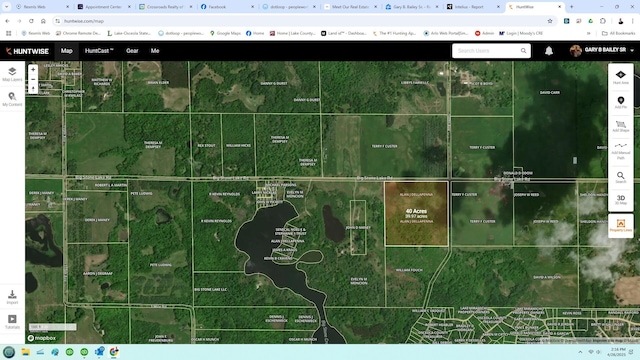Open the HuntCast menu item

(99, 51)
